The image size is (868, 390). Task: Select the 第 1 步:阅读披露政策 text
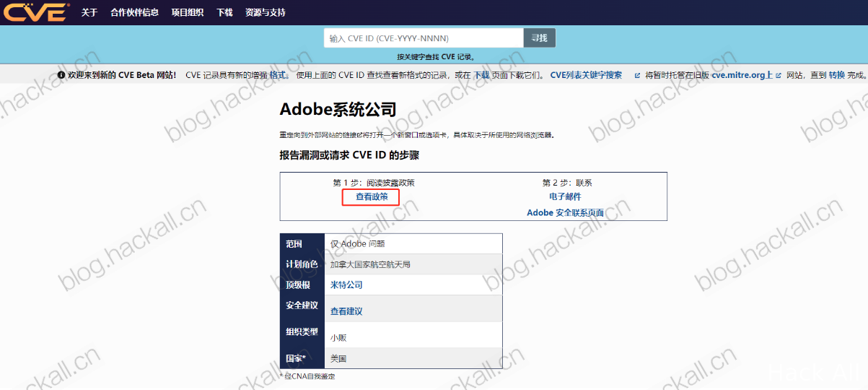(374, 183)
